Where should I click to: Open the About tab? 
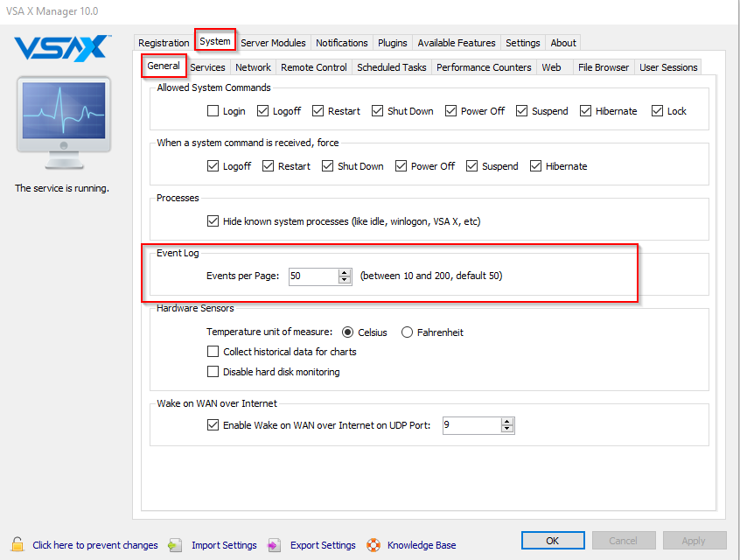pos(563,43)
